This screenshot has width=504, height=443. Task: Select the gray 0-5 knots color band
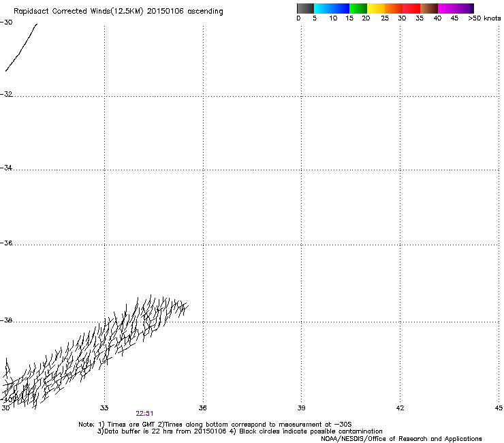pyautogui.click(x=305, y=8)
